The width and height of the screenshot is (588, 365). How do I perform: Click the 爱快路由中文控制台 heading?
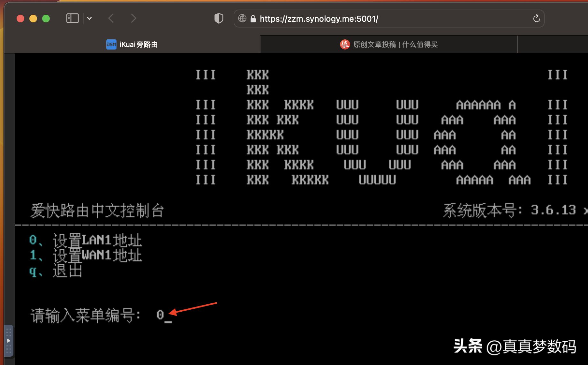coord(97,211)
